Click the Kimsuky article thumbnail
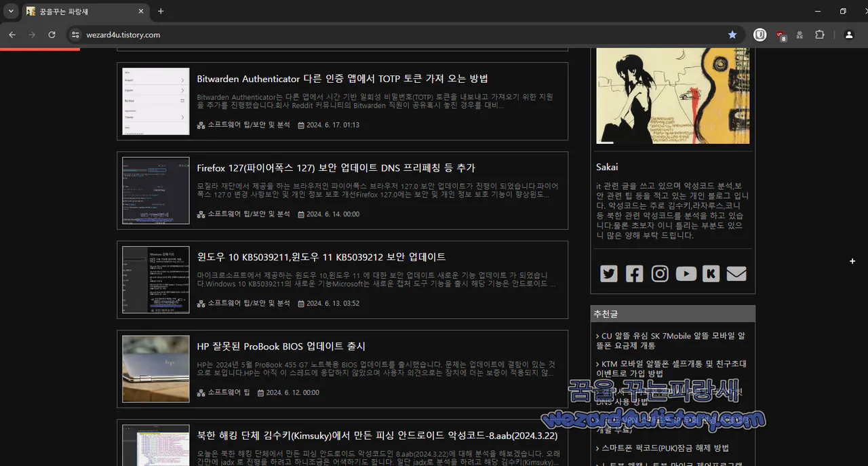This screenshot has width=868, height=466. click(156, 445)
